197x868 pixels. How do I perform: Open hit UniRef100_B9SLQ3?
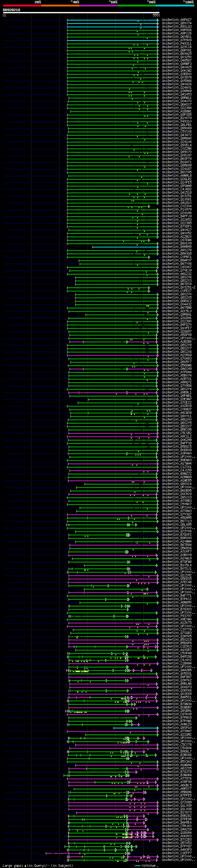point(177,26)
